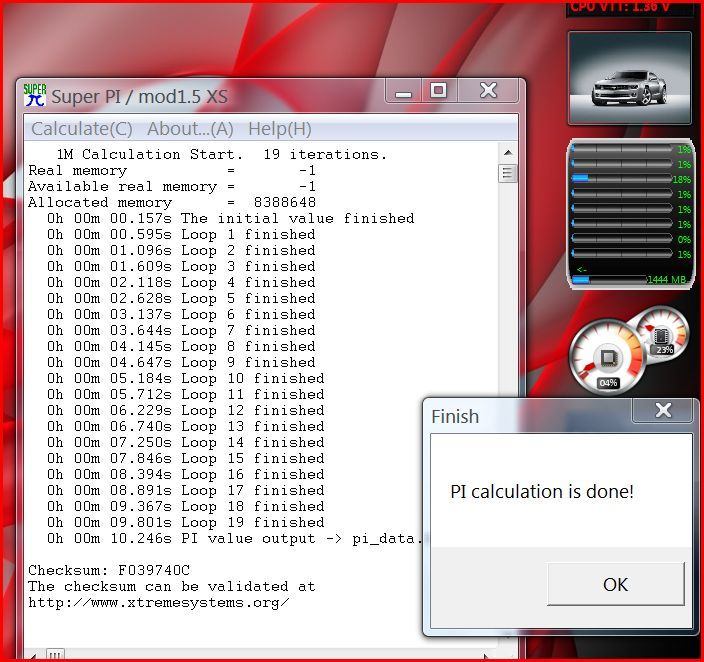Click the memory gauge showing 23%
The height and width of the screenshot is (662, 704).
point(663,335)
